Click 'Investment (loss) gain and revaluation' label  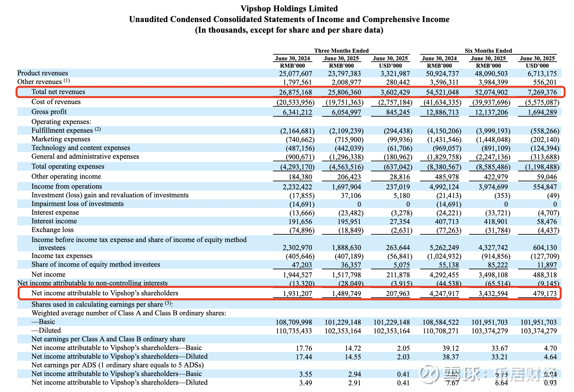point(110,195)
